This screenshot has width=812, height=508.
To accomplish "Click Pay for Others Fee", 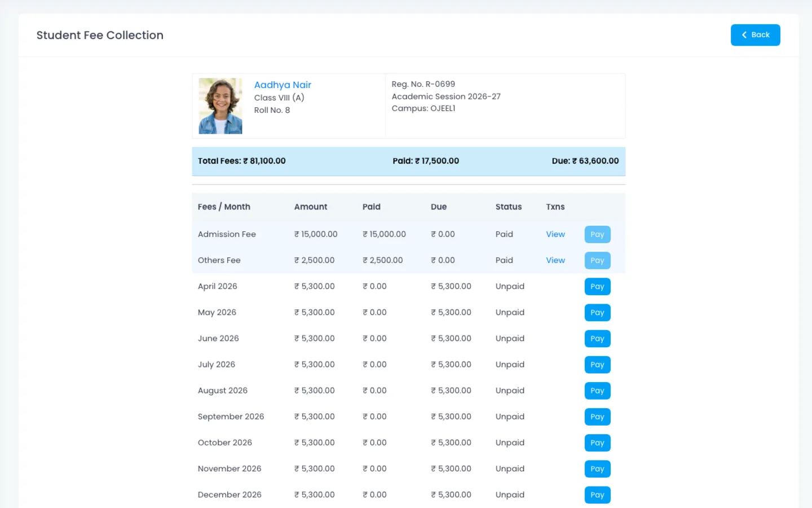I will click(597, 260).
